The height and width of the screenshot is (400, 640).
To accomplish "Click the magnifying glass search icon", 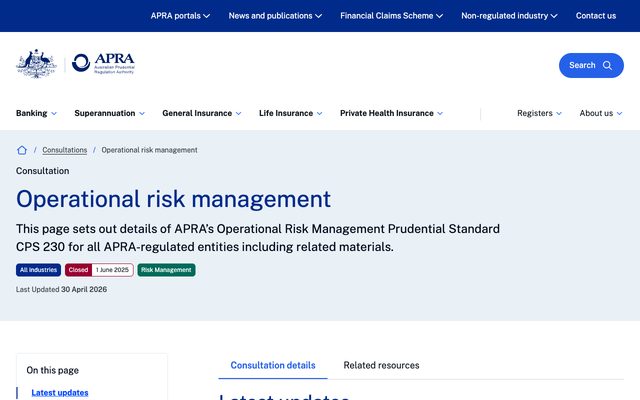I will 607,65.
